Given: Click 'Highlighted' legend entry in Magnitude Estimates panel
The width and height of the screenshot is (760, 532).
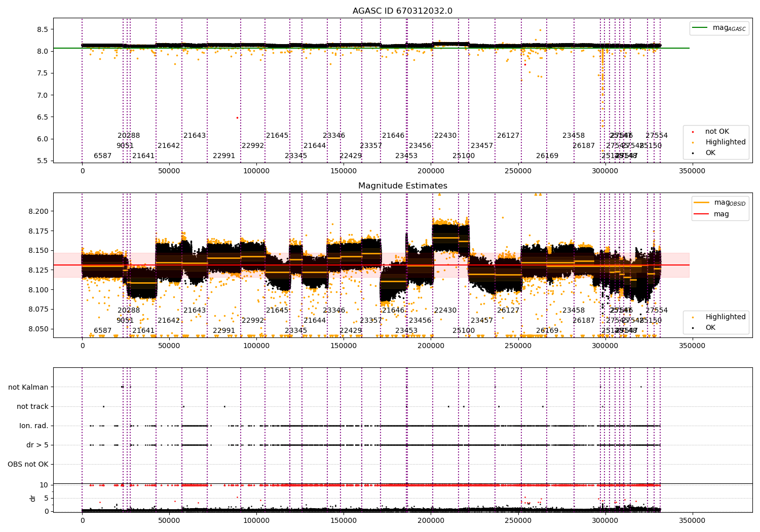Looking at the screenshot, I should [x=719, y=317].
